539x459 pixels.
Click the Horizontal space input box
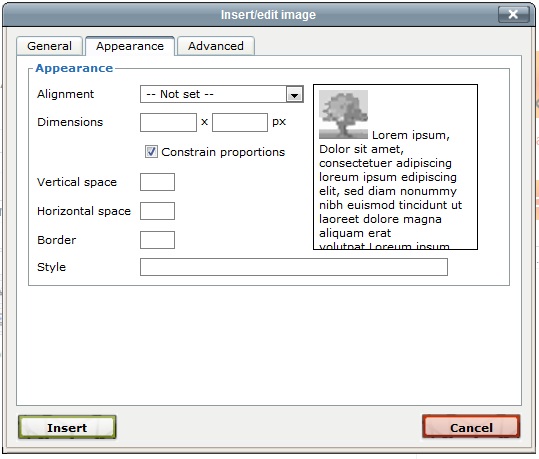157,211
